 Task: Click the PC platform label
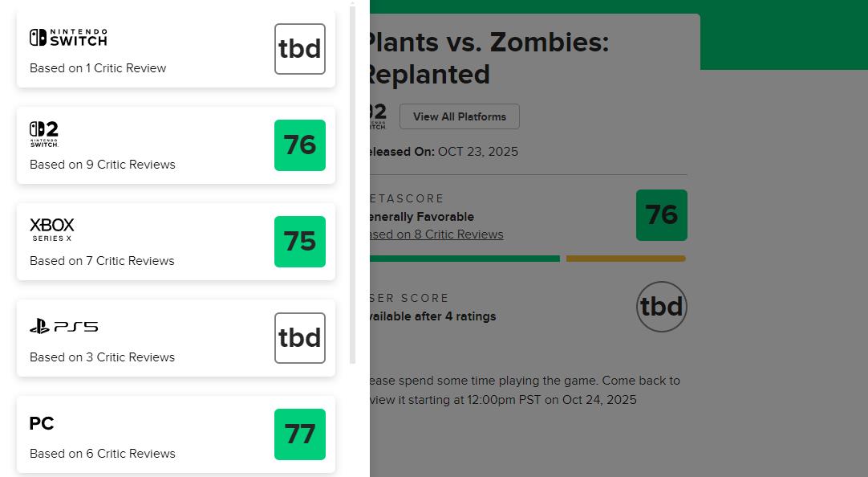tap(42, 423)
